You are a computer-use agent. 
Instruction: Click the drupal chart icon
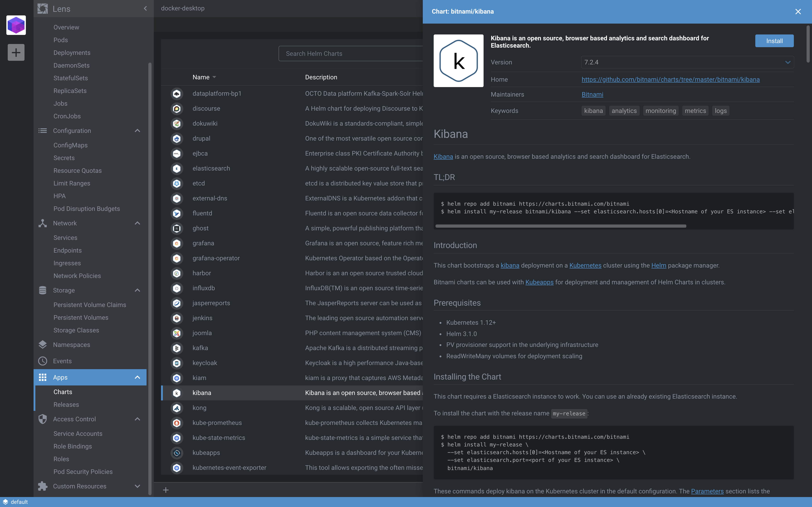(177, 139)
